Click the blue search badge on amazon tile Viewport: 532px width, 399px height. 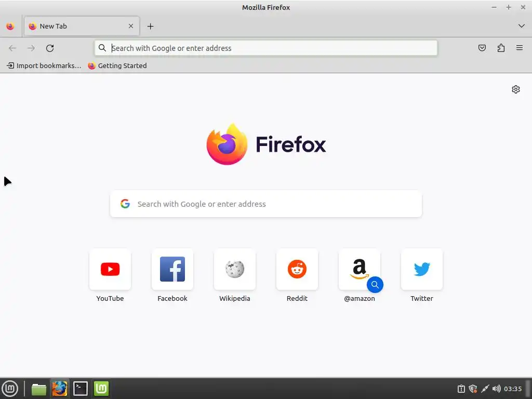(375, 285)
